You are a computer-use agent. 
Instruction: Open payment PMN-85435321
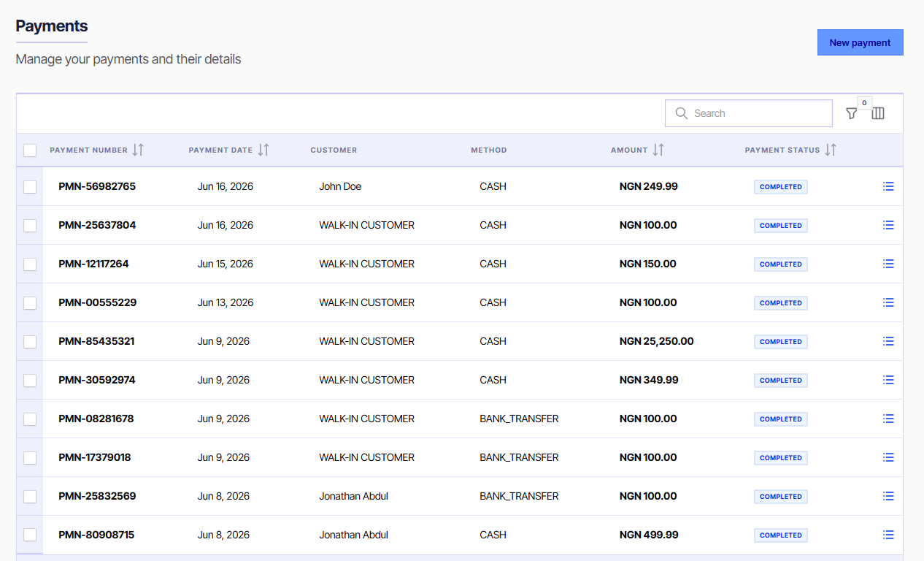[96, 341]
